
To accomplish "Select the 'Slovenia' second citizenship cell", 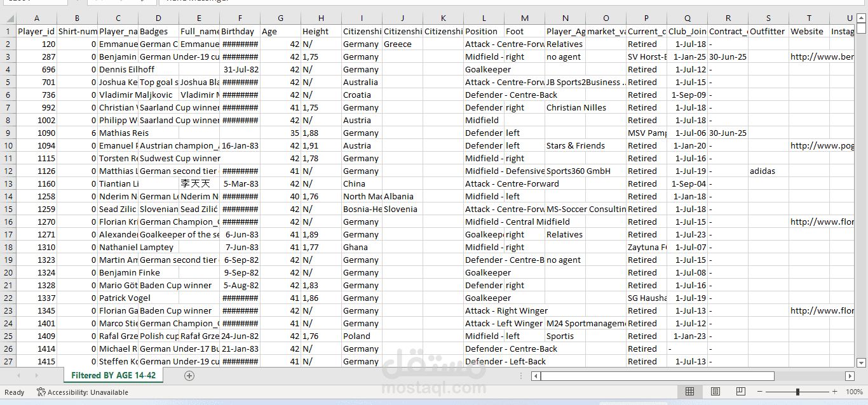I will point(403,209).
